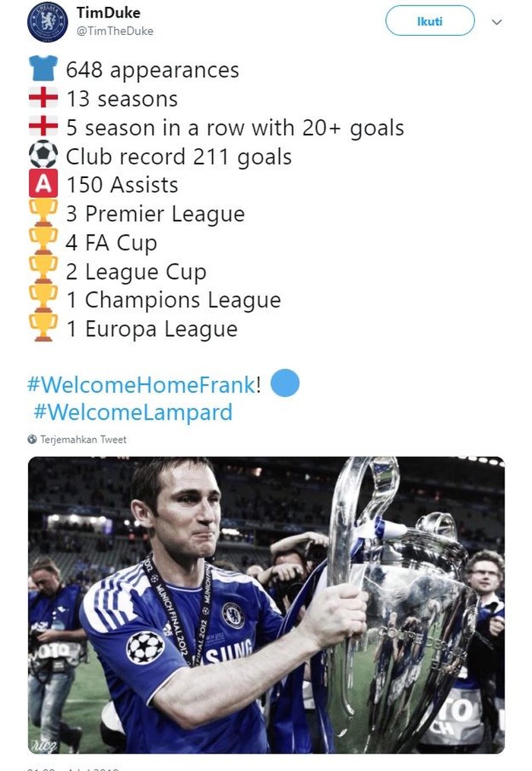This screenshot has width=532, height=771.
Task: Click the Terjemahkan Tweet translate link
Action: [x=84, y=439]
